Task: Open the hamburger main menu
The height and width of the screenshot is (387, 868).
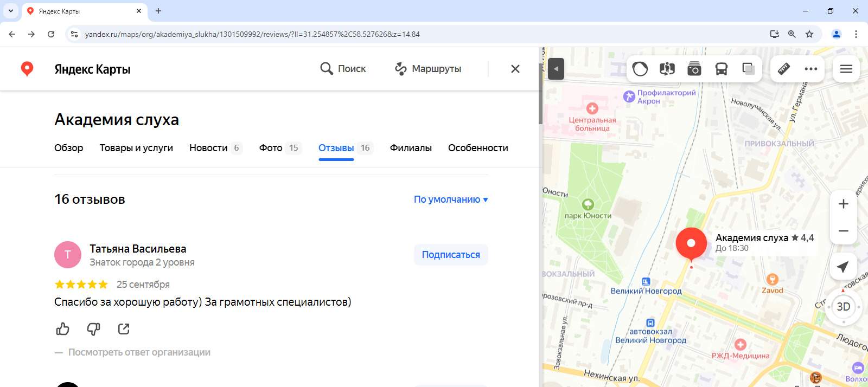Action: (846, 69)
